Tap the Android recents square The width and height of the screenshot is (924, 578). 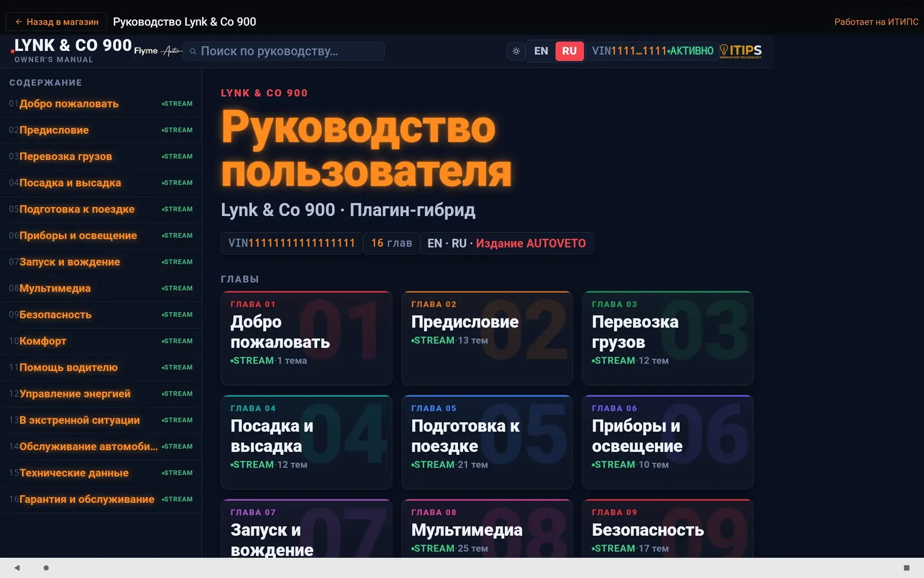[x=906, y=568]
